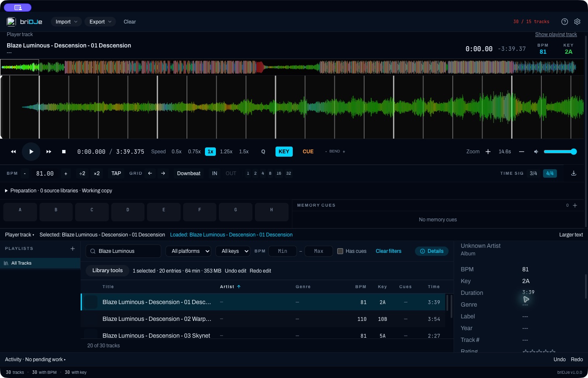This screenshot has width=588, height=378.
Task: Open the Export dropdown menu
Action: click(x=100, y=22)
